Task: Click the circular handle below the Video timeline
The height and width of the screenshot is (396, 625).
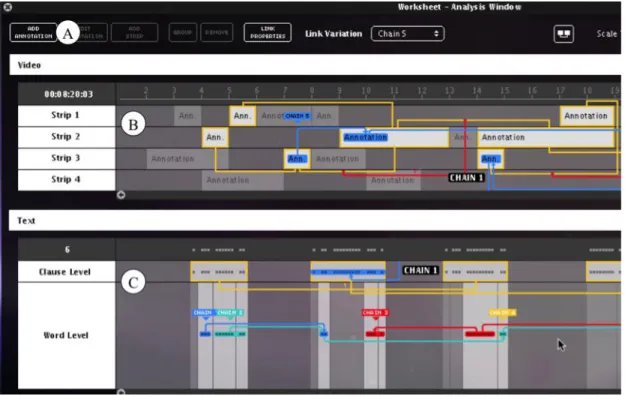Action: point(121,195)
